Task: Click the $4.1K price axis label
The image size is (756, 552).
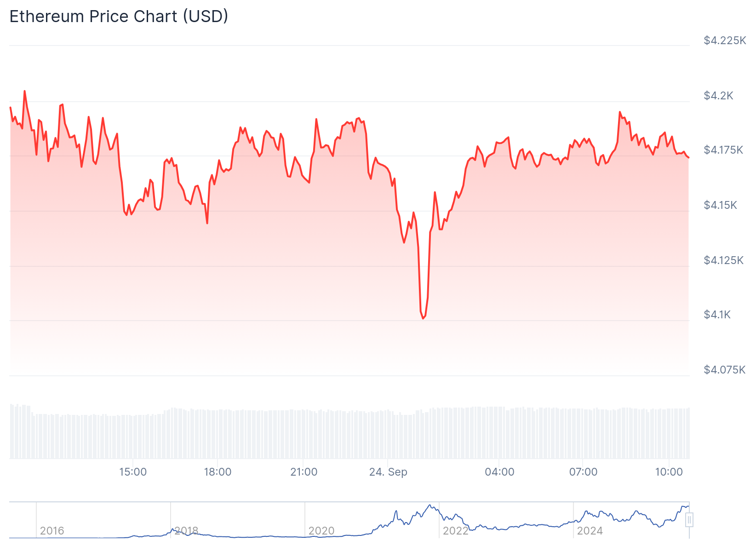Action: pyautogui.click(x=717, y=315)
